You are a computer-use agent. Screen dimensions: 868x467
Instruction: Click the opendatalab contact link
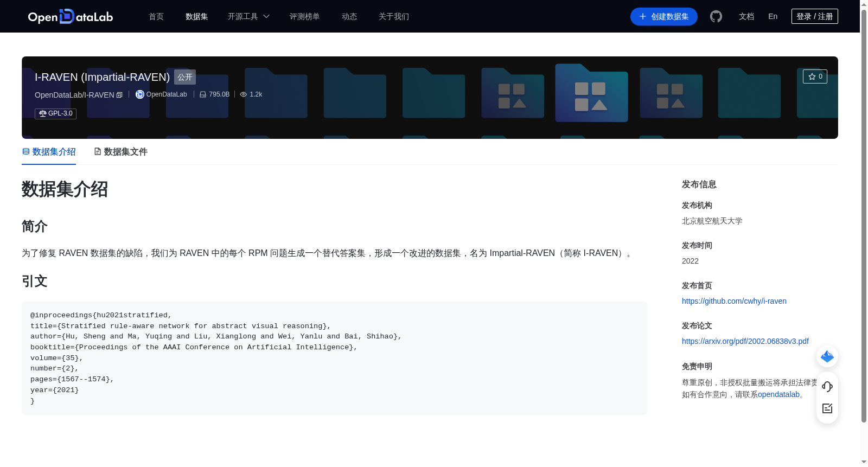coord(778,394)
